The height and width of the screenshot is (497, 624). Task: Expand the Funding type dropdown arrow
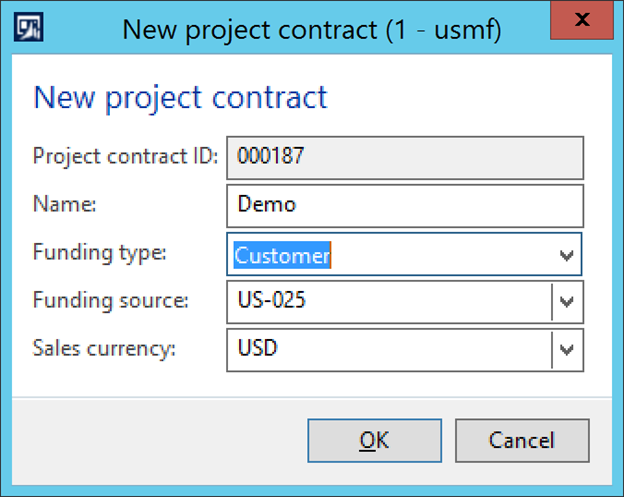click(x=568, y=256)
